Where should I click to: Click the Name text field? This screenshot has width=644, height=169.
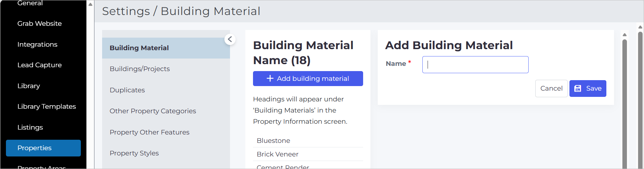(x=475, y=64)
